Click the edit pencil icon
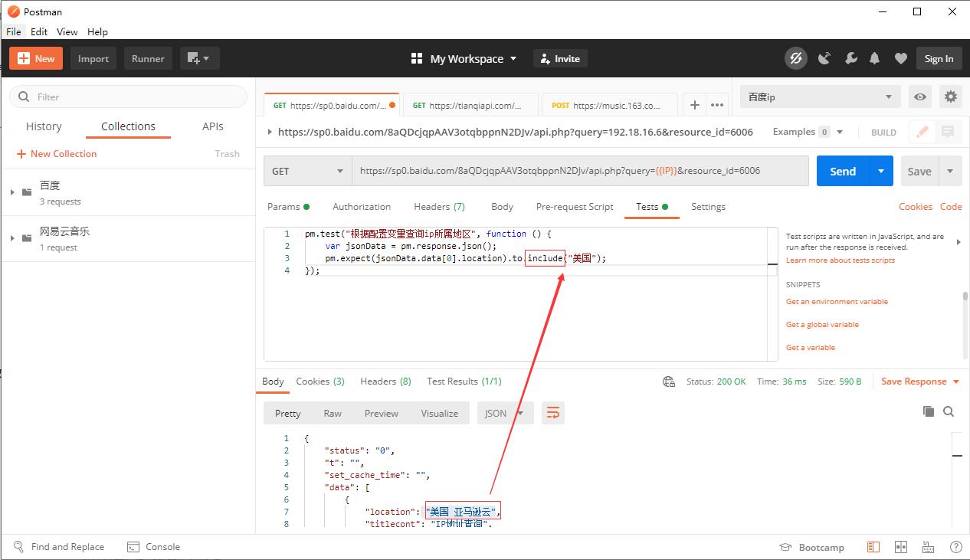Image resolution: width=970 pixels, height=560 pixels. point(922,132)
